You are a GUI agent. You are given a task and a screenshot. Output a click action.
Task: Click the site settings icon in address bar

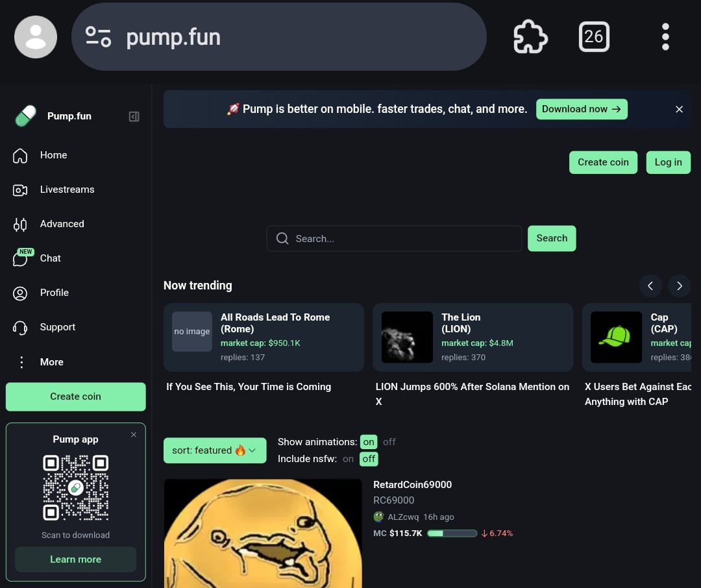tap(99, 36)
